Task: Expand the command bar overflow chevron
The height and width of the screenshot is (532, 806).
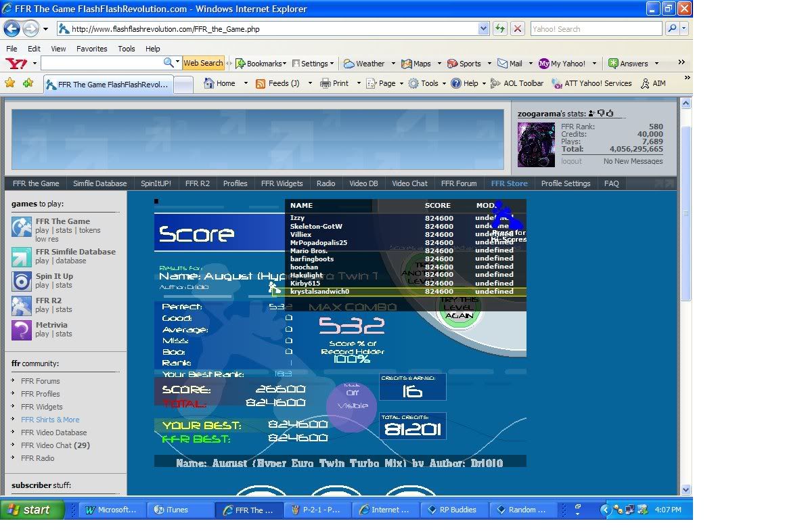Action: 688,78
